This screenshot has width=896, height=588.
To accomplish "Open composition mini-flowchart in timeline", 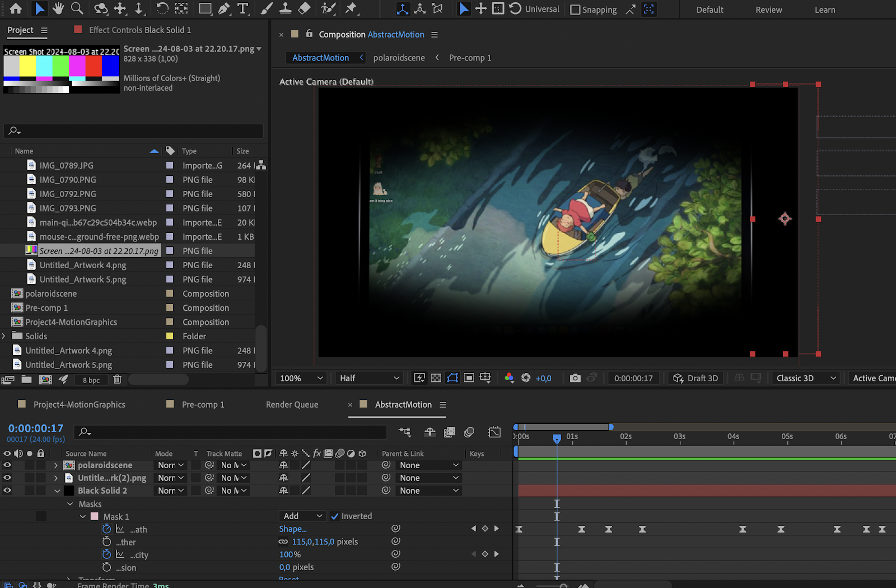I will (x=405, y=432).
